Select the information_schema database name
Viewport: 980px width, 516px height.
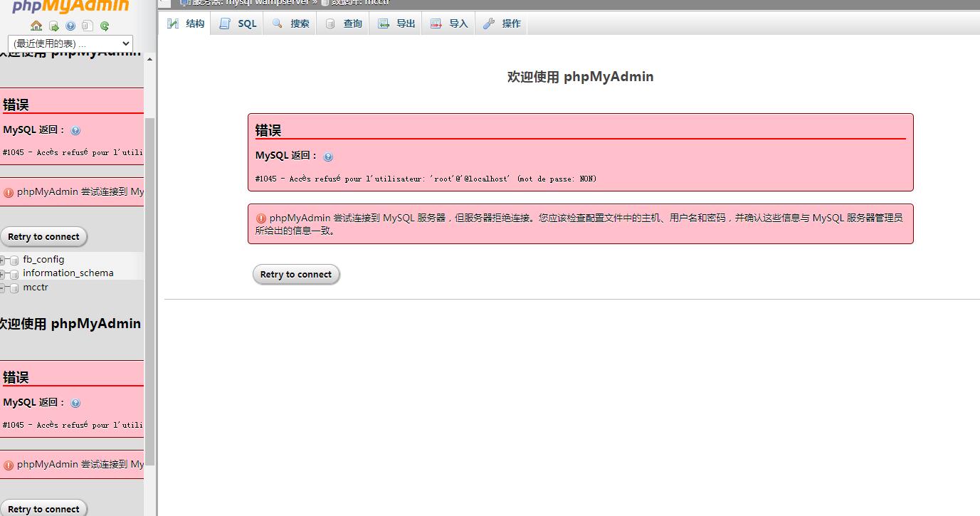[68, 273]
